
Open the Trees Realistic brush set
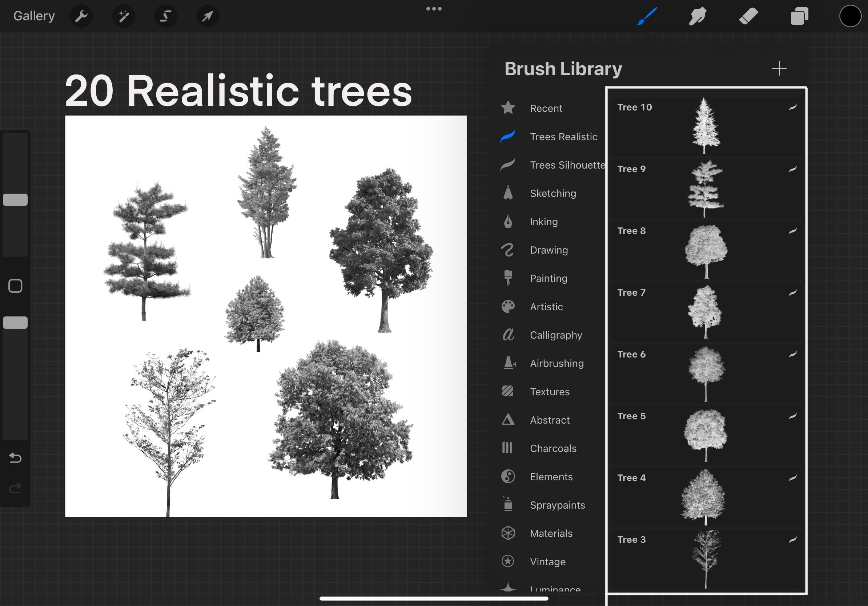click(x=563, y=136)
